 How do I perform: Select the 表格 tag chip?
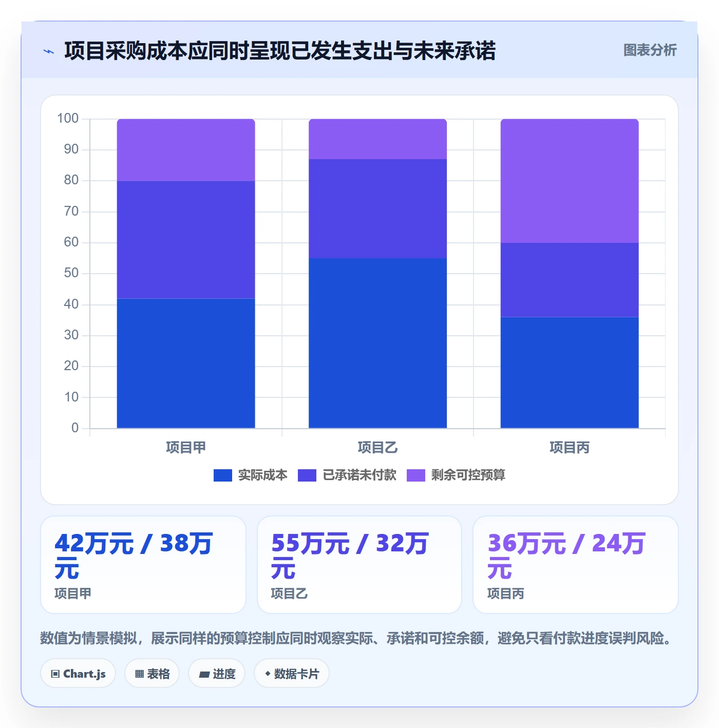(152, 674)
